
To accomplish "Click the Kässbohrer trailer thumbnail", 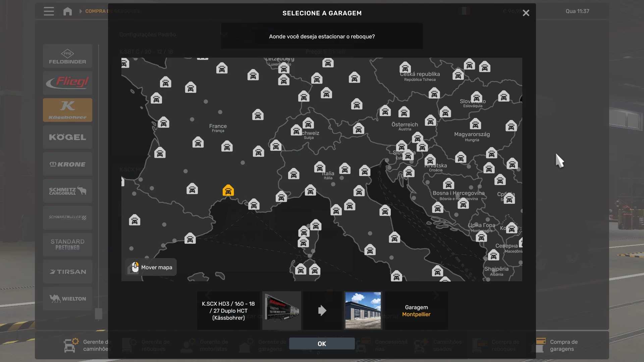I will click(x=282, y=310).
